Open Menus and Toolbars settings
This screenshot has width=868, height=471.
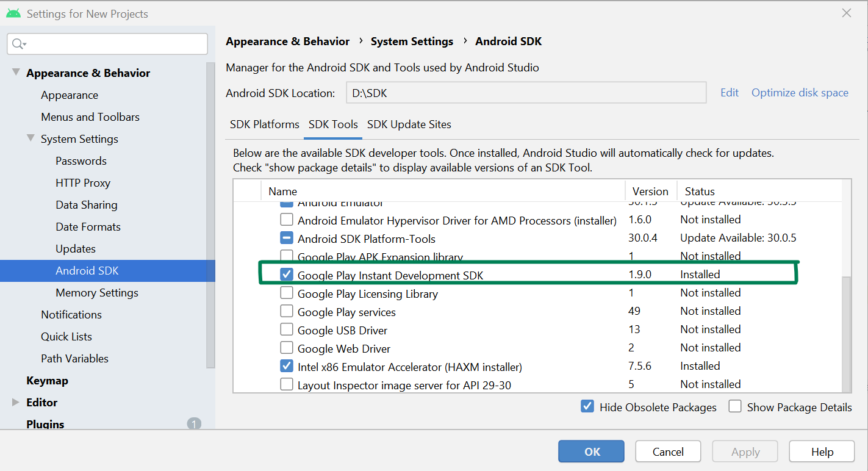click(x=90, y=117)
